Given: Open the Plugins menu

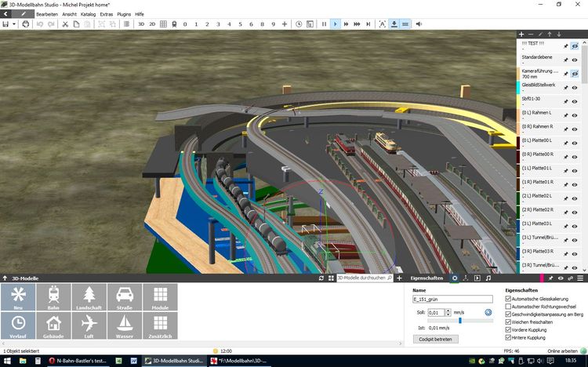Looking at the screenshot, I should tap(124, 14).
